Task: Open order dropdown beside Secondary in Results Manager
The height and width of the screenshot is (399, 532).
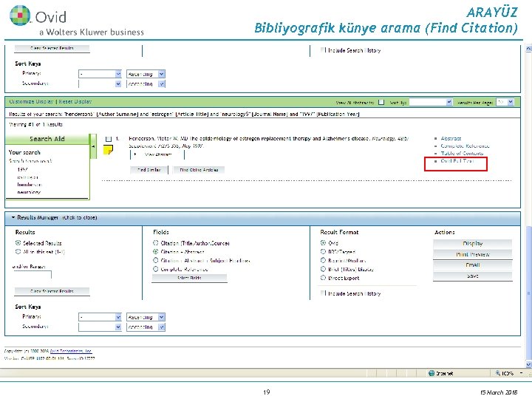Action: click(x=146, y=327)
